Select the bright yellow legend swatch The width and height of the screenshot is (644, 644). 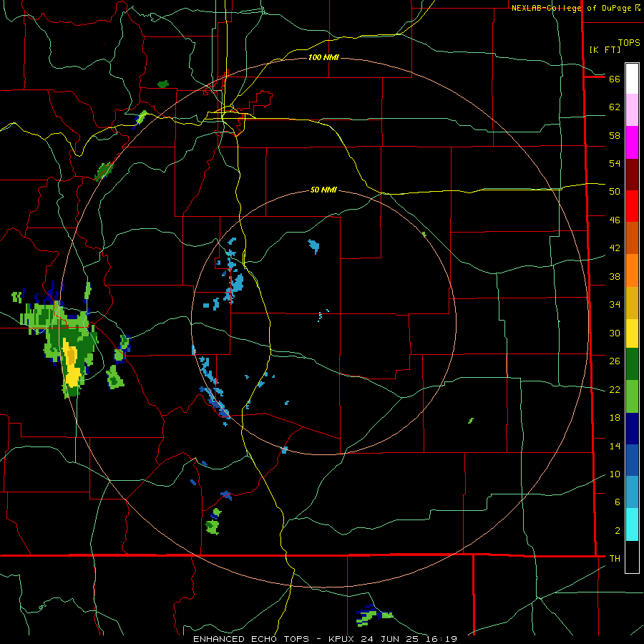pyautogui.click(x=632, y=333)
